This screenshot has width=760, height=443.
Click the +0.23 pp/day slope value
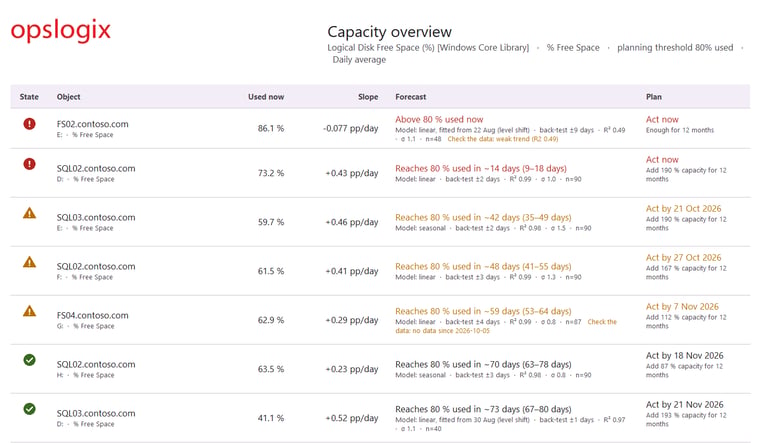pyautogui.click(x=352, y=369)
